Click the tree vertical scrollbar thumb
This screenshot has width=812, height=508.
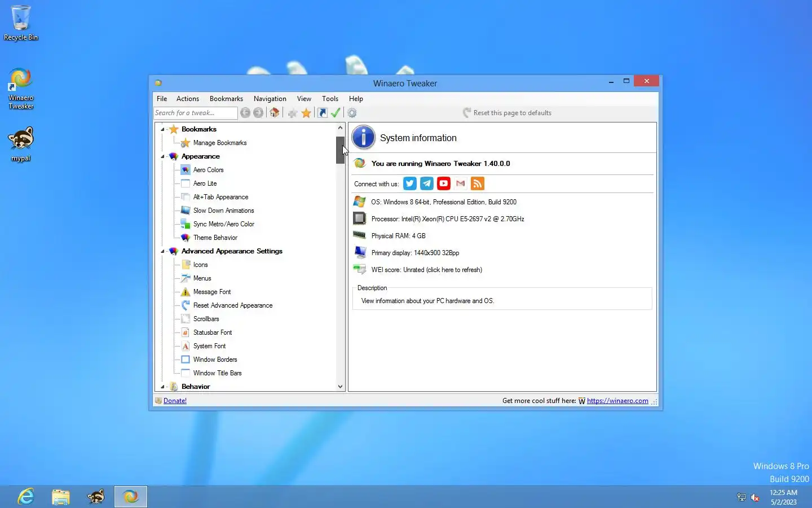click(x=340, y=150)
